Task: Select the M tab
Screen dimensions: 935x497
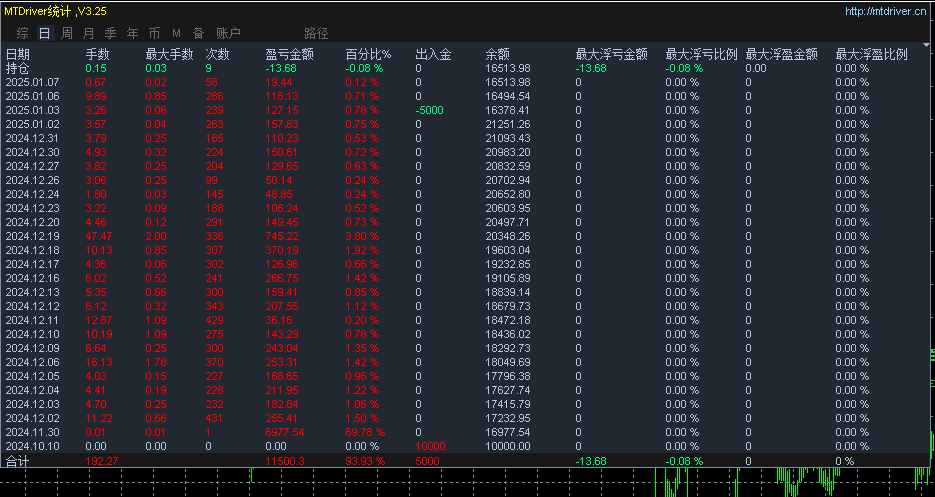Action: (176, 33)
